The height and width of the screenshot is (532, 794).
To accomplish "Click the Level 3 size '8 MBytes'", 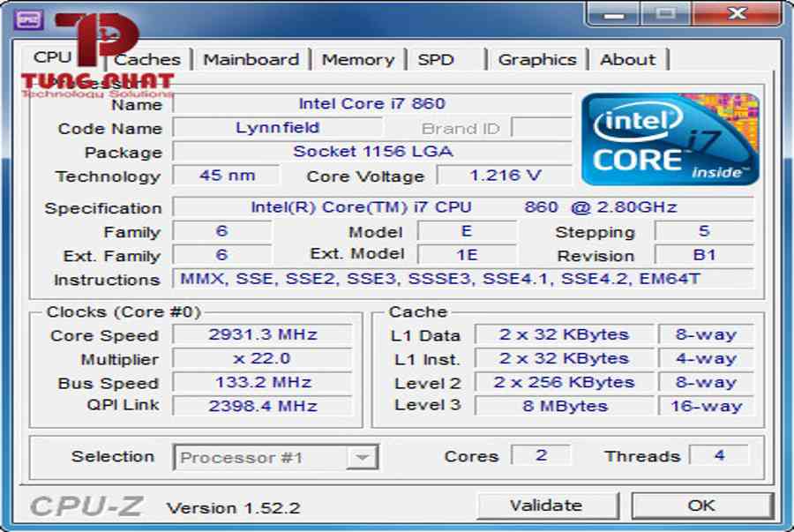I will tap(564, 406).
